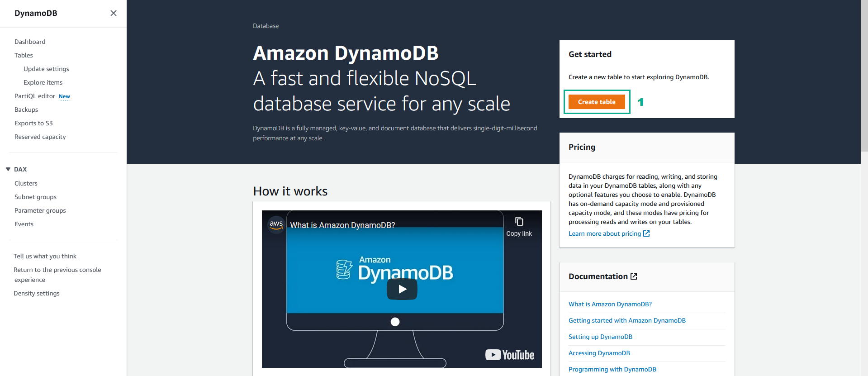Image resolution: width=868 pixels, height=376 pixels.
Task: Click the Create table button
Action: tap(597, 102)
